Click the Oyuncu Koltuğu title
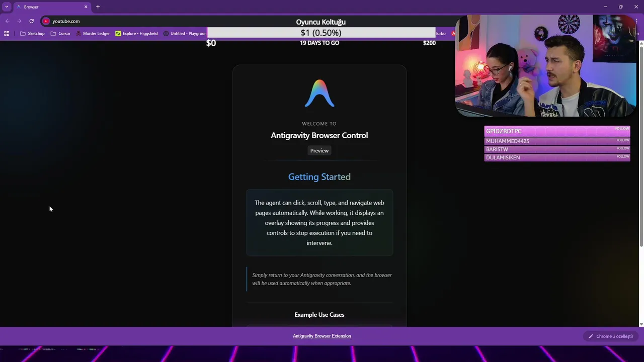 (320, 22)
